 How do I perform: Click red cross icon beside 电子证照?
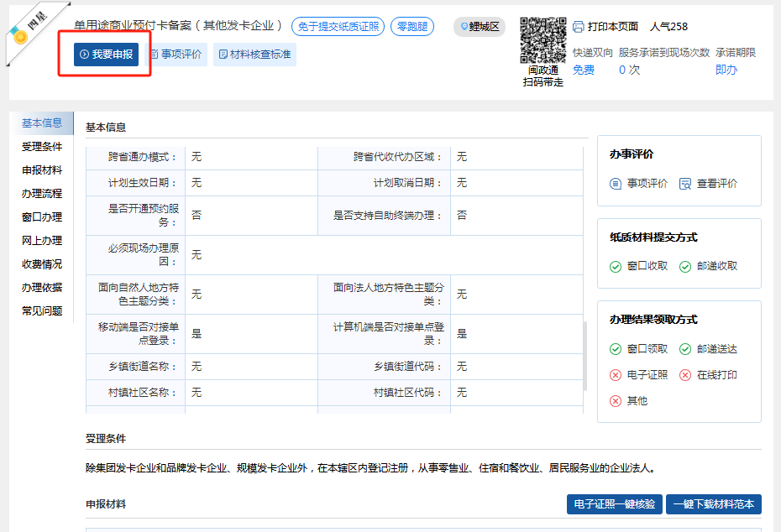pos(616,375)
